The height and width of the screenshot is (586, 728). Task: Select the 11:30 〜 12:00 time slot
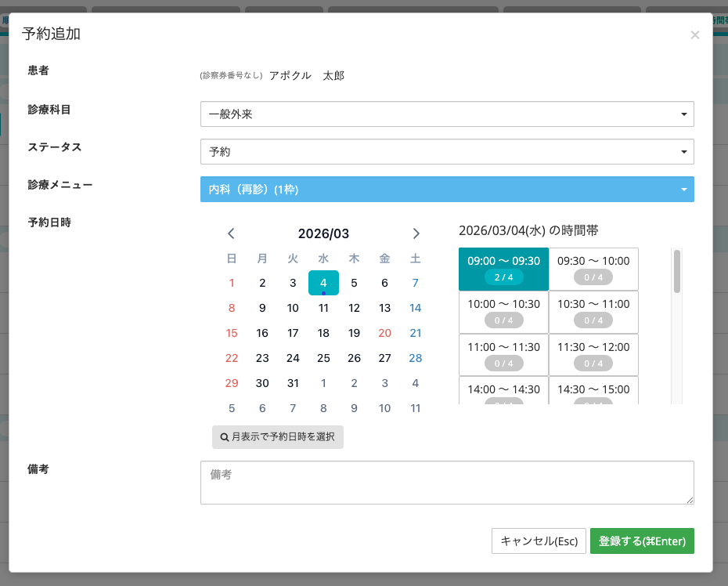tap(593, 355)
